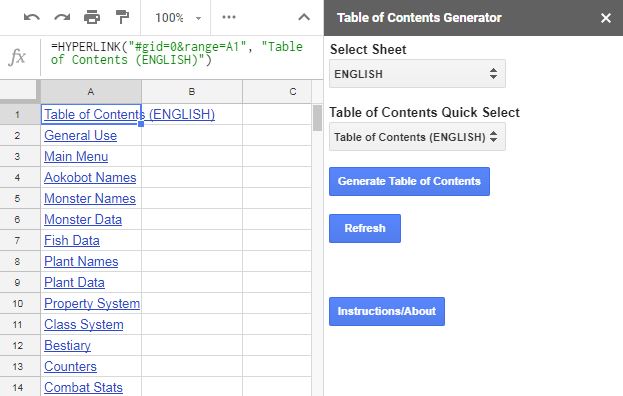
Task: Follow the General Use link
Action: click(x=80, y=135)
